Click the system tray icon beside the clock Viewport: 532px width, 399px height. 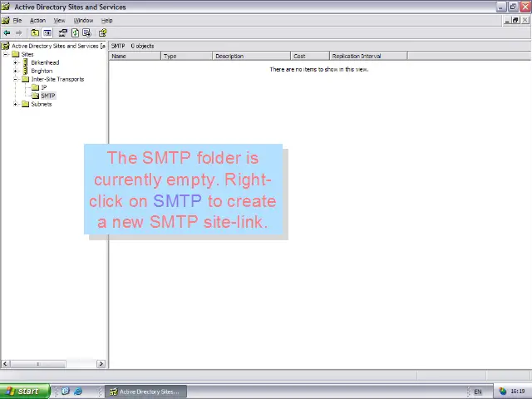click(x=502, y=392)
